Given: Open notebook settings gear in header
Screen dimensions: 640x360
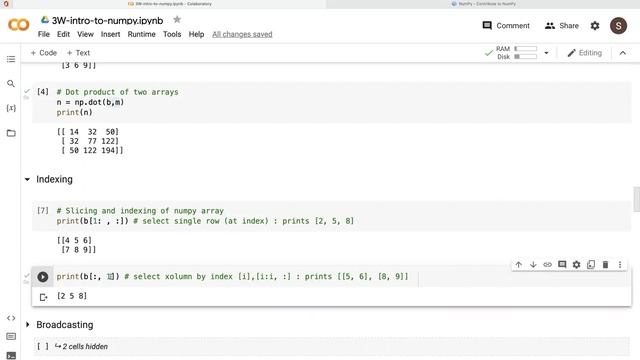Looking at the screenshot, I should coord(595,26).
